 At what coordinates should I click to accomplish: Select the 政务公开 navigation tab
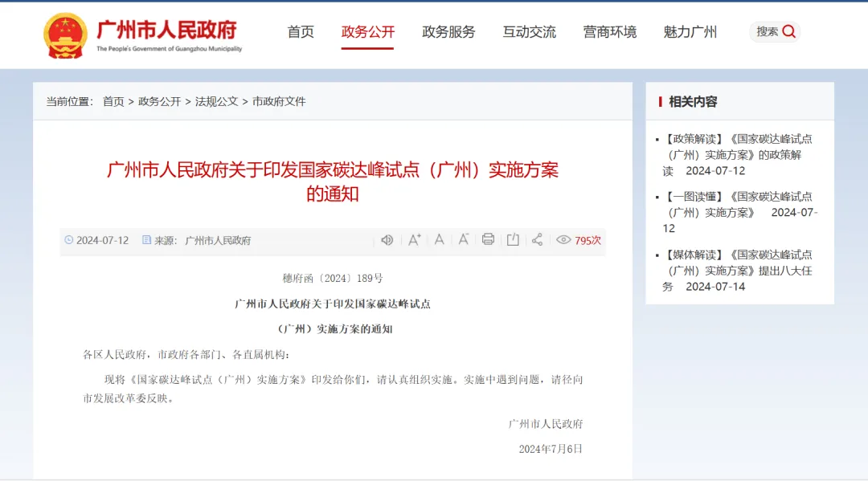[367, 32]
